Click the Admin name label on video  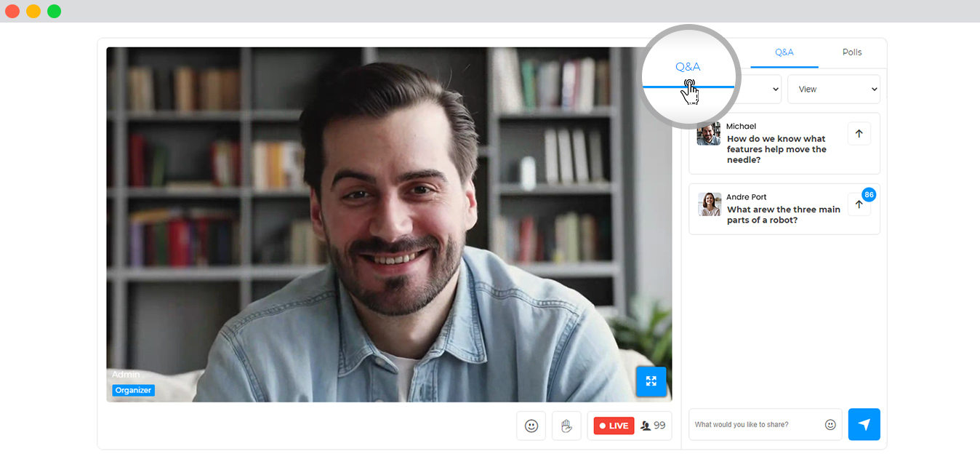pos(125,374)
